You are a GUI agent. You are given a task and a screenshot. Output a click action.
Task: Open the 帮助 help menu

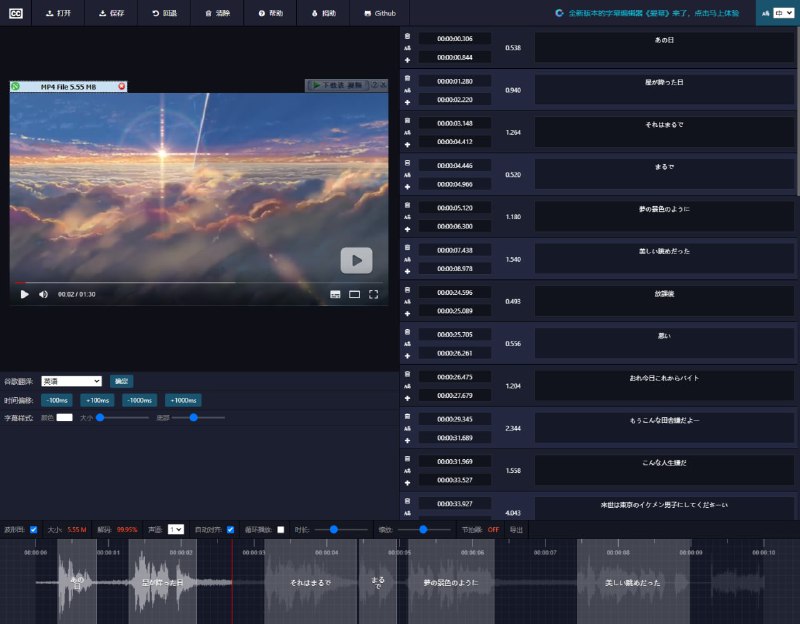click(271, 13)
